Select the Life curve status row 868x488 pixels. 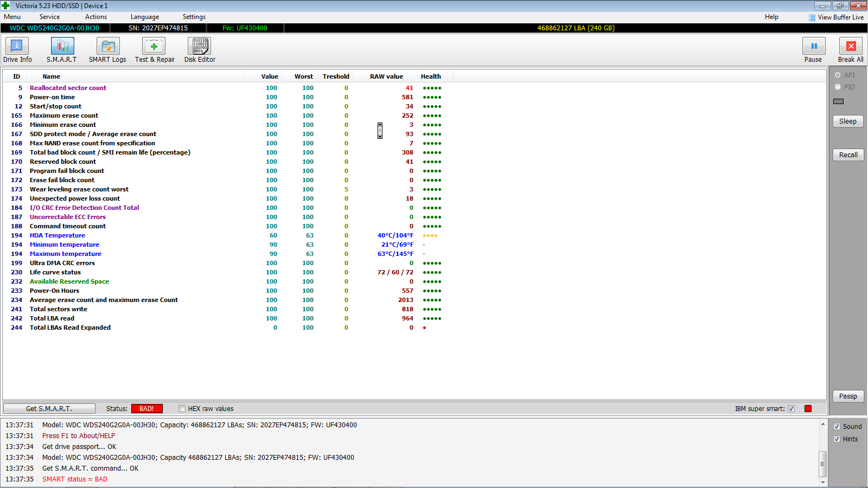pyautogui.click(x=228, y=272)
